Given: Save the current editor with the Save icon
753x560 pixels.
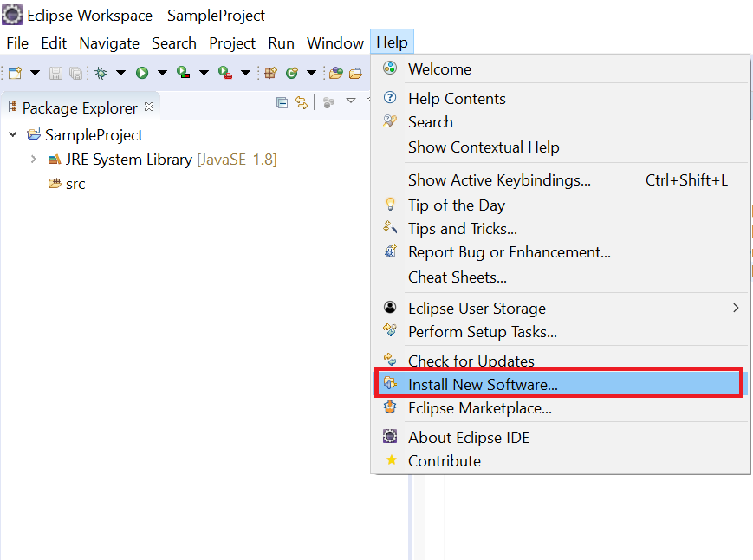Looking at the screenshot, I should pos(55,73).
